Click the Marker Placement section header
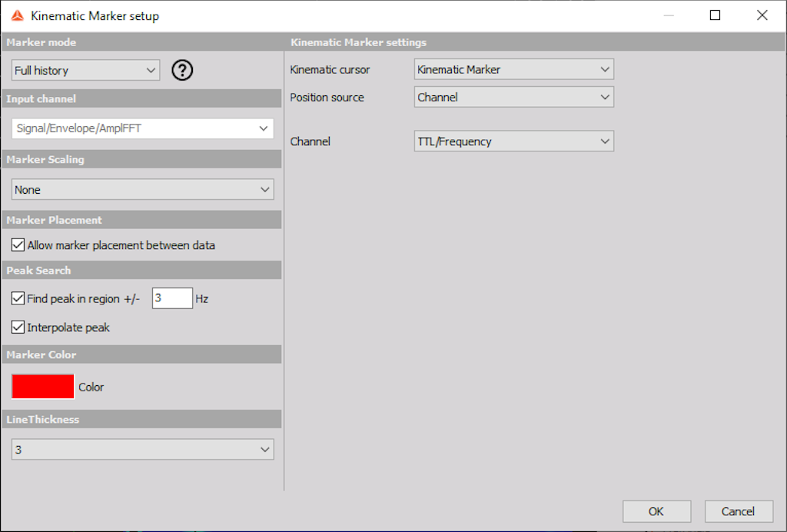This screenshot has height=532, width=787. 142,220
